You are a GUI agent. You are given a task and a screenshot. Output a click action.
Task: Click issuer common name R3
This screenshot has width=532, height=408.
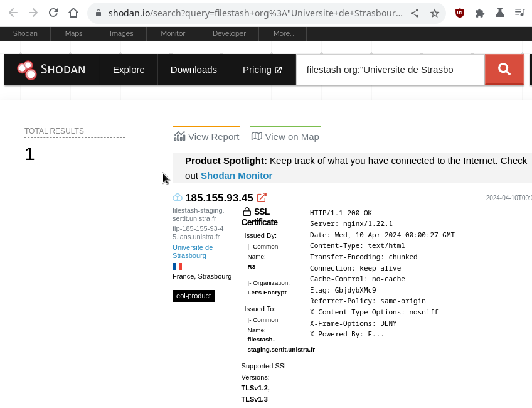pyautogui.click(x=252, y=267)
